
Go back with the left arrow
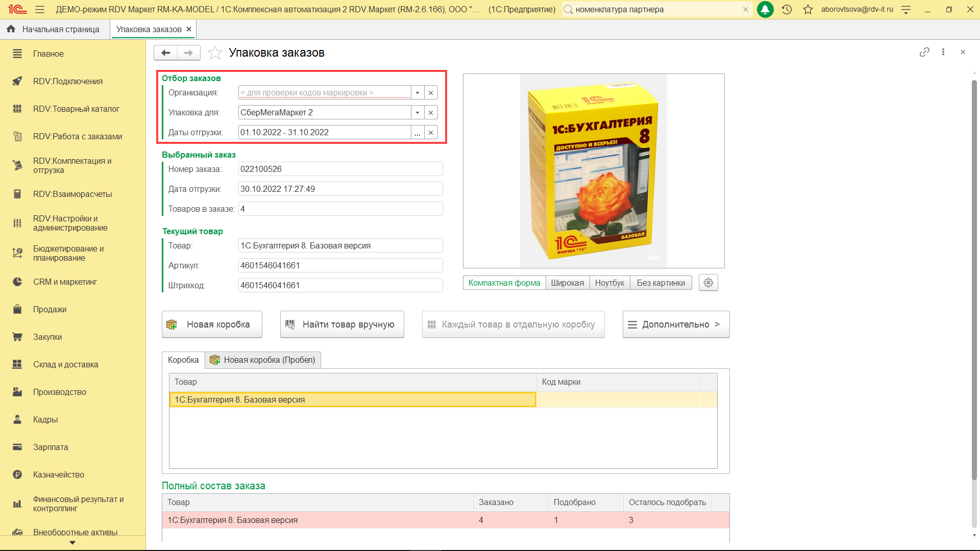tap(166, 53)
